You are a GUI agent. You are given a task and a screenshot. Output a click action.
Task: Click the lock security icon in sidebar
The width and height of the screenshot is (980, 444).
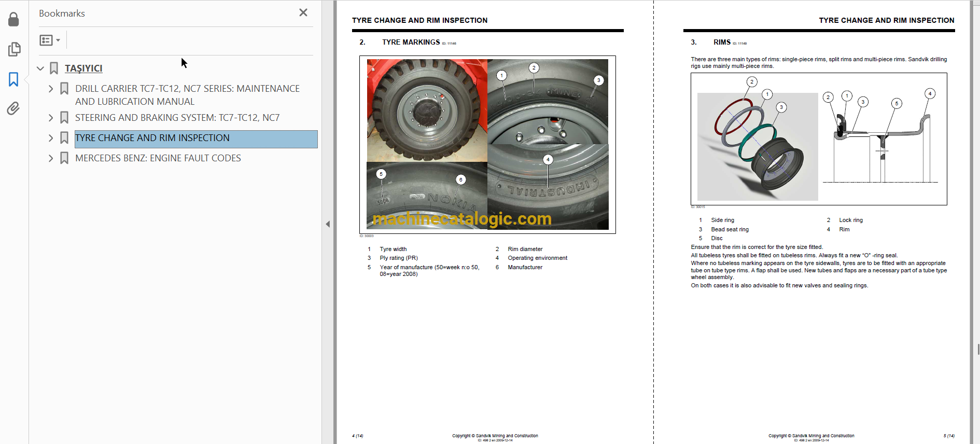(14, 20)
